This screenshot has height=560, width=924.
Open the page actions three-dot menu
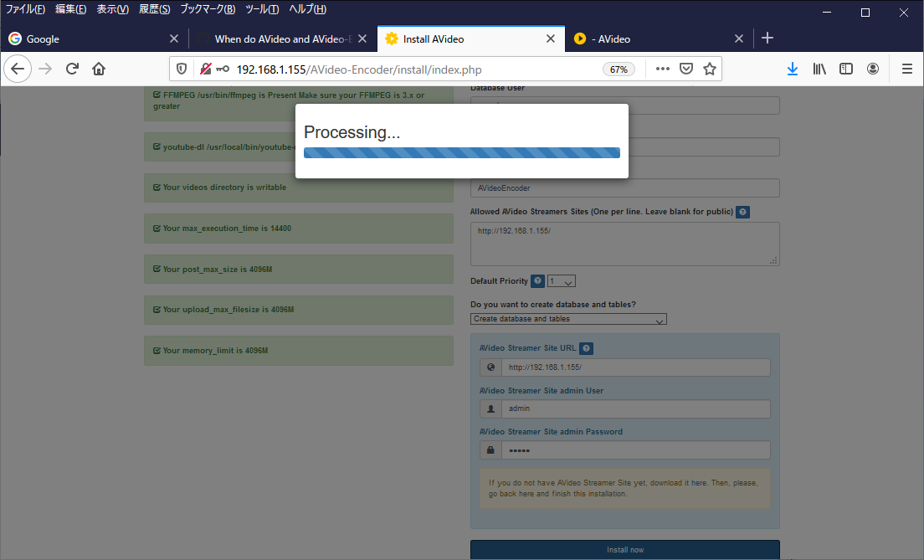[662, 69]
